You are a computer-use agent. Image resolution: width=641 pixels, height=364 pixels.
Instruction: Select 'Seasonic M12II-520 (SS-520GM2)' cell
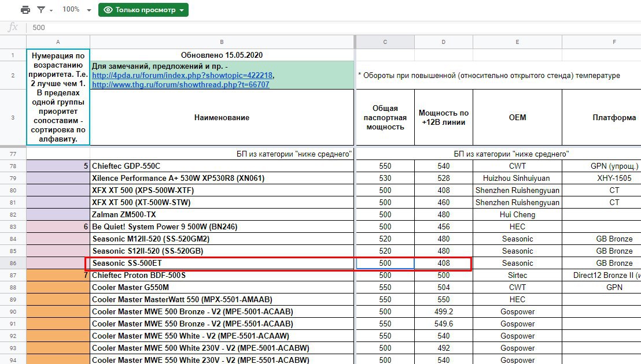(x=222, y=239)
